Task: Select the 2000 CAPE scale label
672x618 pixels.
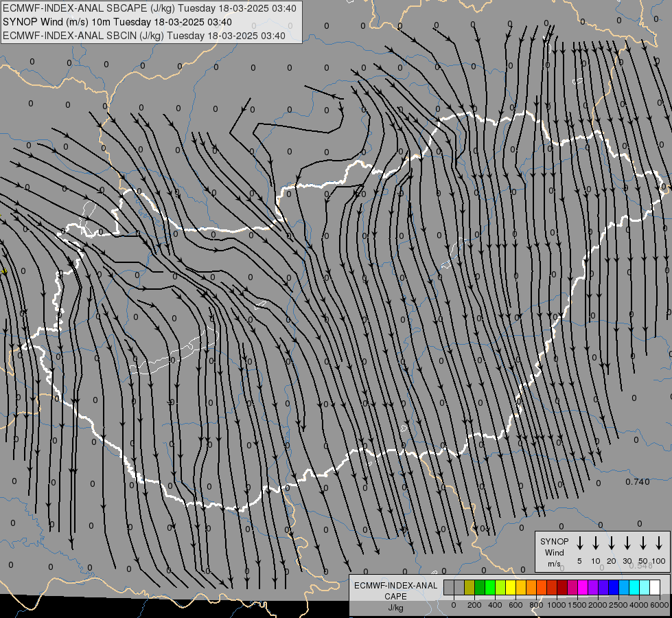Action: coord(598,605)
